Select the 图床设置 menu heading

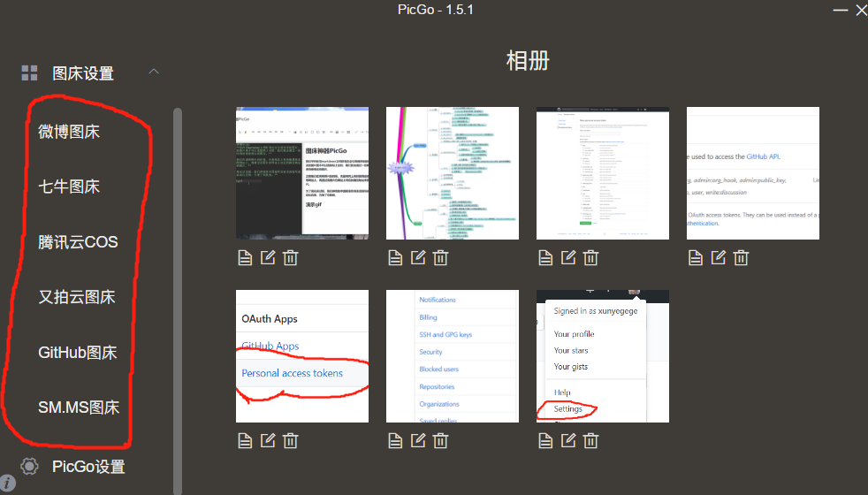click(83, 73)
